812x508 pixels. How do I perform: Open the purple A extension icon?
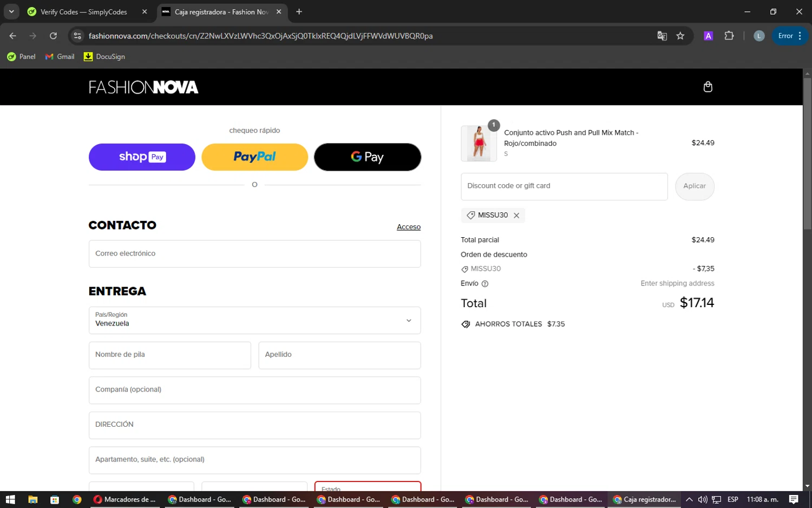point(708,36)
